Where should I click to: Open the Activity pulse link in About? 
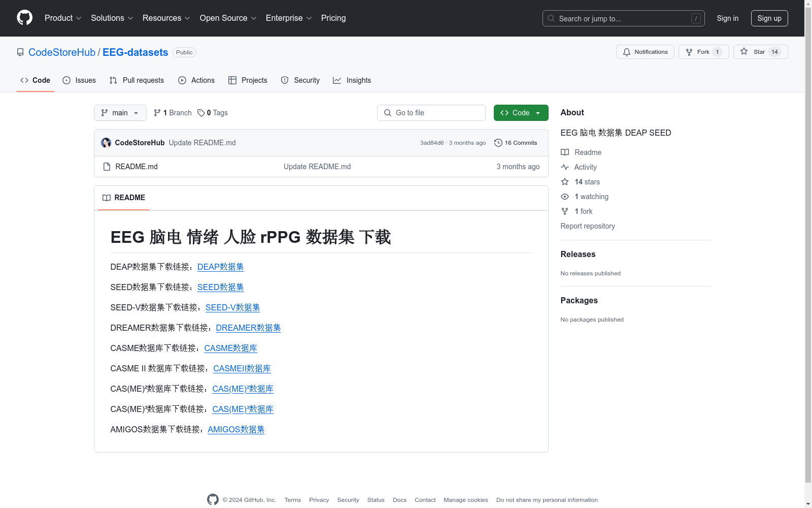pos(579,167)
